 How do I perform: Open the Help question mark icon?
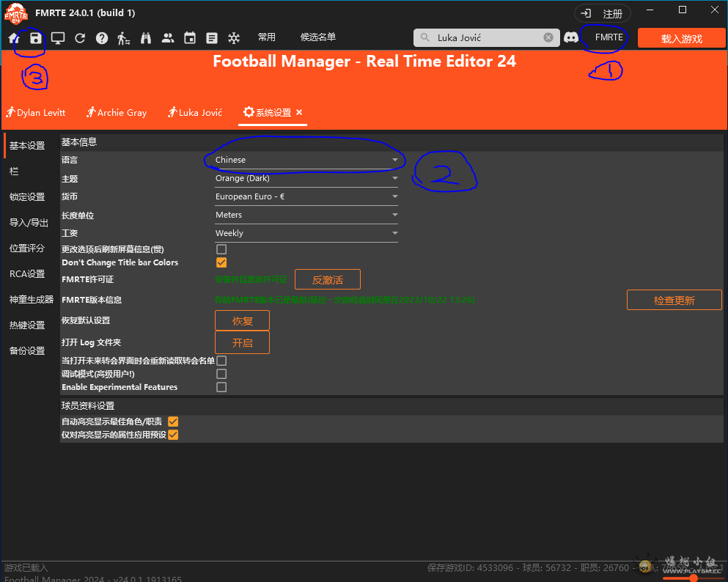[x=102, y=38]
